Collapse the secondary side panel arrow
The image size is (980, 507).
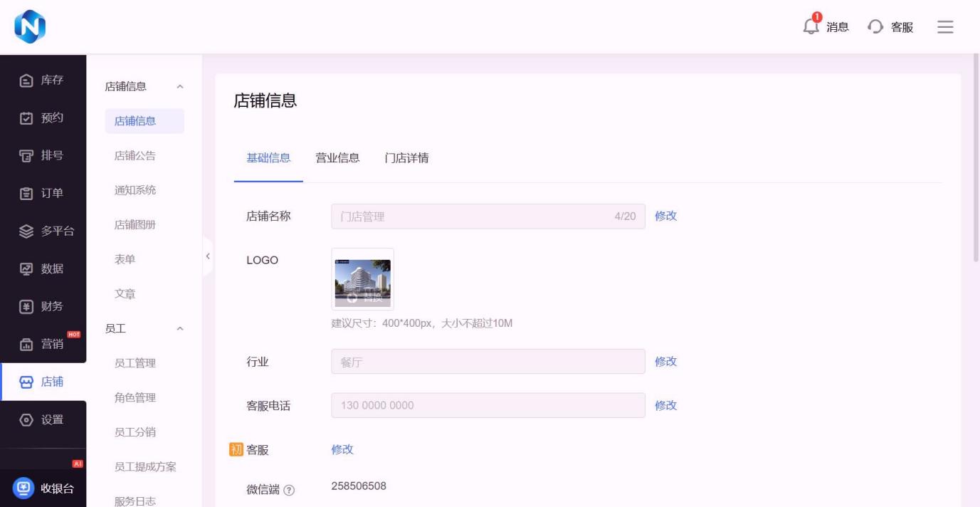(x=208, y=256)
